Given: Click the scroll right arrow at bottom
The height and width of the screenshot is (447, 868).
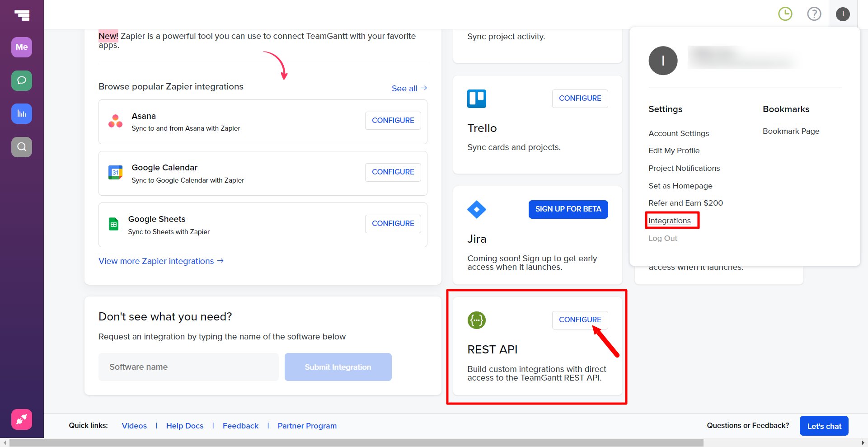Looking at the screenshot, I should [863, 442].
